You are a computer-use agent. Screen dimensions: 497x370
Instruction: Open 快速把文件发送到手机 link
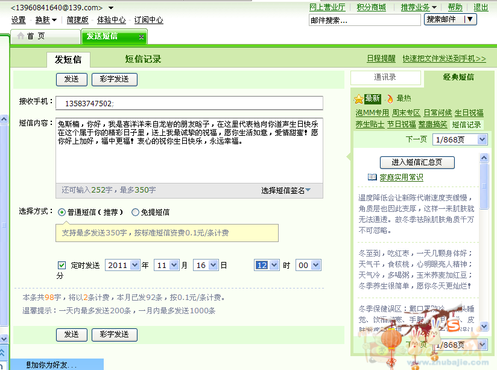pos(444,59)
